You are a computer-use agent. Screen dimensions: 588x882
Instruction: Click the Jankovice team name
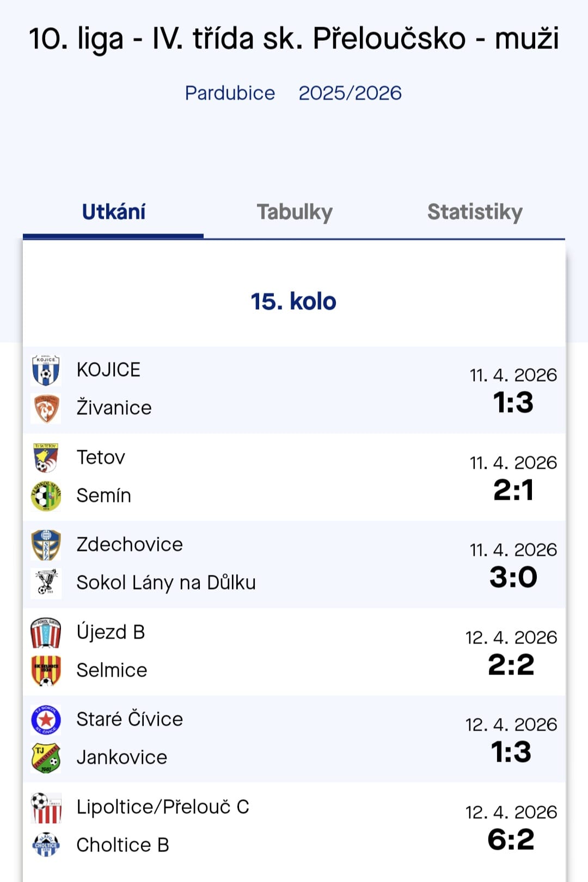click(x=122, y=758)
